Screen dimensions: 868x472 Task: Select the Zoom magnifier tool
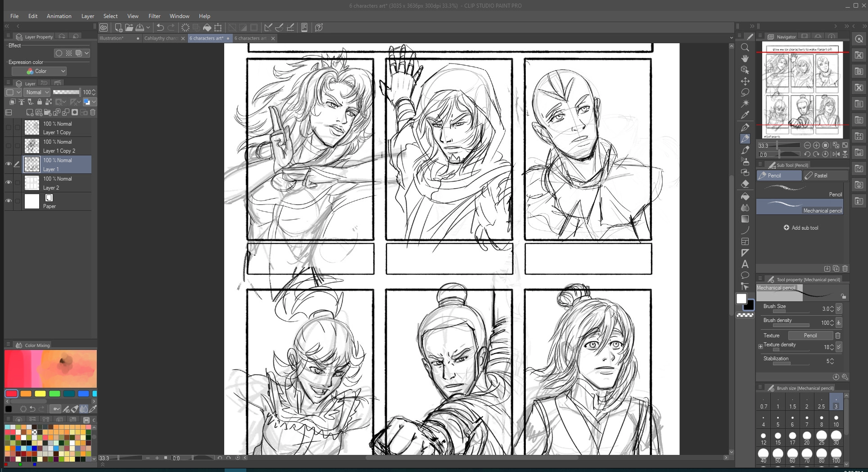coord(745,47)
